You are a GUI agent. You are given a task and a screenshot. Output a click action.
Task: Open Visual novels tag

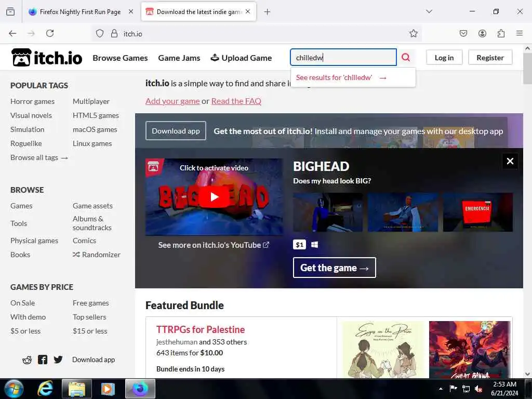pyautogui.click(x=31, y=115)
